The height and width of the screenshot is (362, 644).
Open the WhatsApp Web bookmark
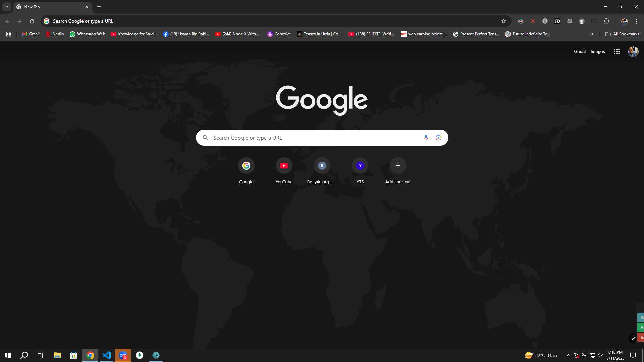pos(87,34)
